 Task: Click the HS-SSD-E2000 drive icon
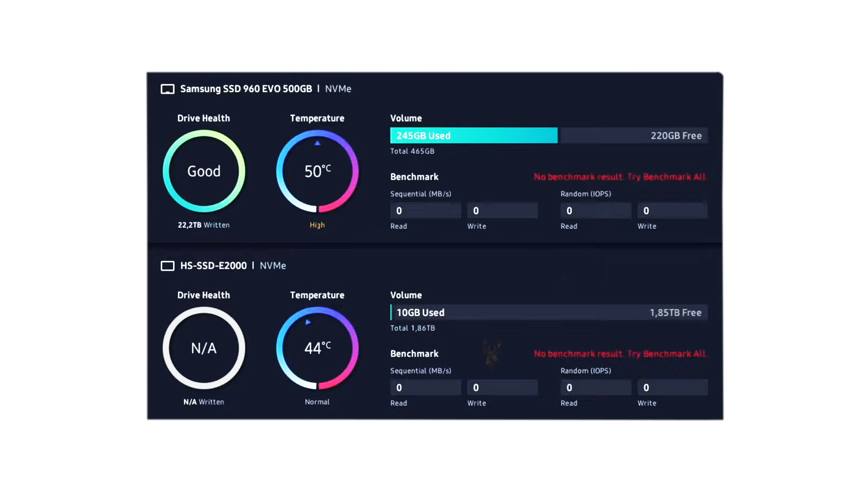click(168, 266)
